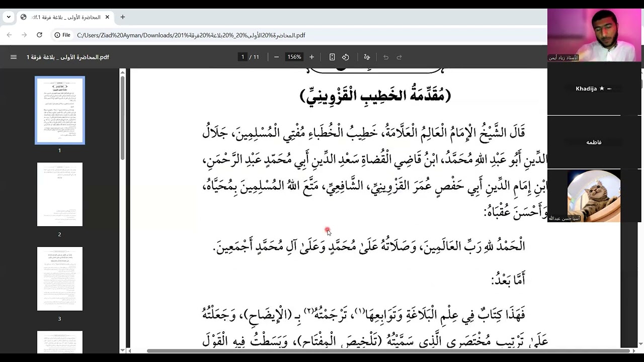The height and width of the screenshot is (362, 644).
Task: Zoom in on the PDF
Action: click(x=311, y=57)
